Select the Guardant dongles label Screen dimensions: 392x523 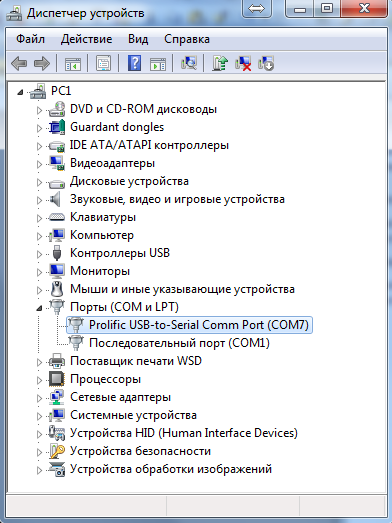(x=117, y=127)
